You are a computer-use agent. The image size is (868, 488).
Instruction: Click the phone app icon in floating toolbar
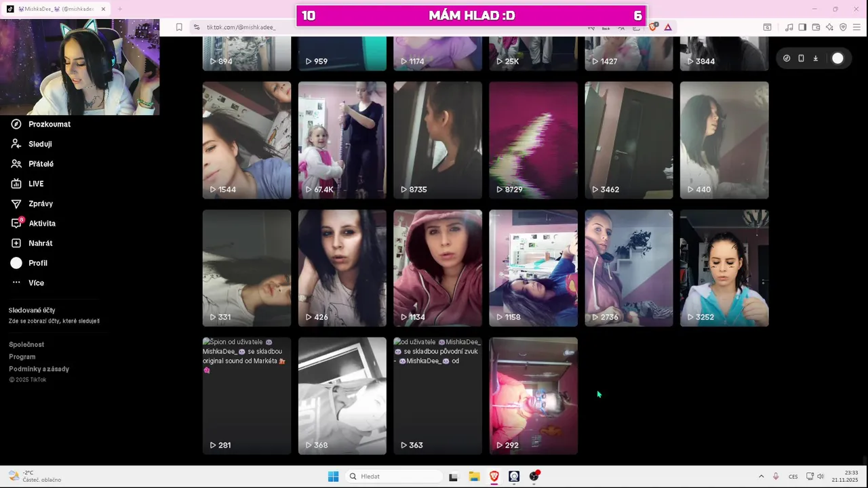tap(801, 58)
